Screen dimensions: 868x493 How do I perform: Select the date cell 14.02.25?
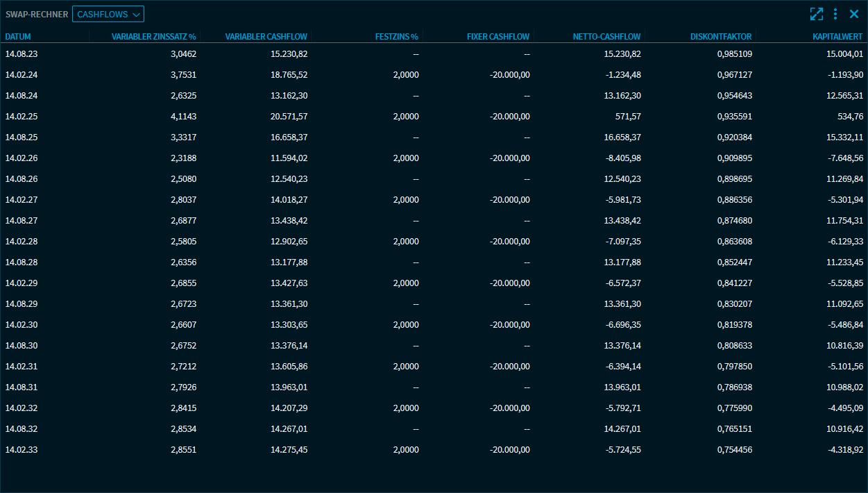tap(21, 117)
